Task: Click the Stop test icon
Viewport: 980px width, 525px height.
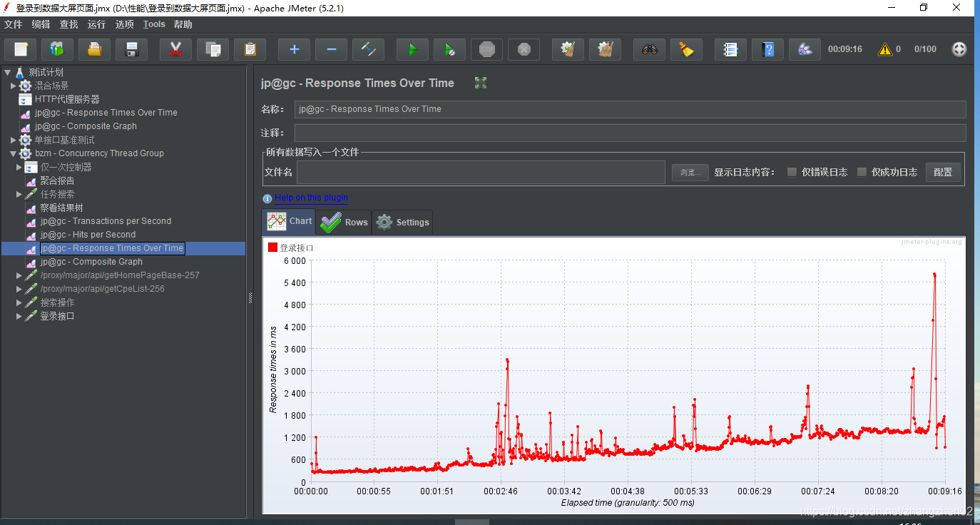Action: [x=486, y=49]
